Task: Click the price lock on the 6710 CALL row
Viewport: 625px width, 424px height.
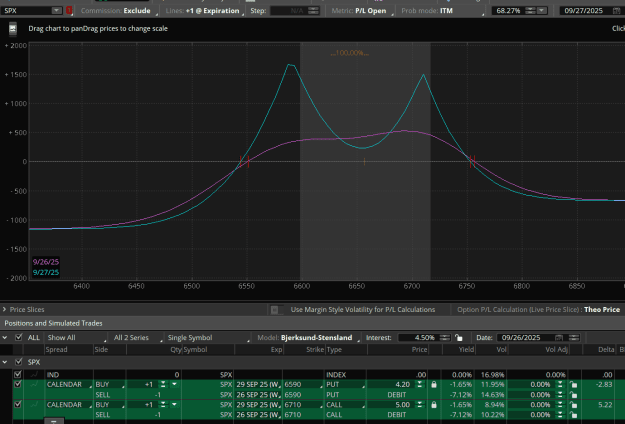Action: [434, 405]
